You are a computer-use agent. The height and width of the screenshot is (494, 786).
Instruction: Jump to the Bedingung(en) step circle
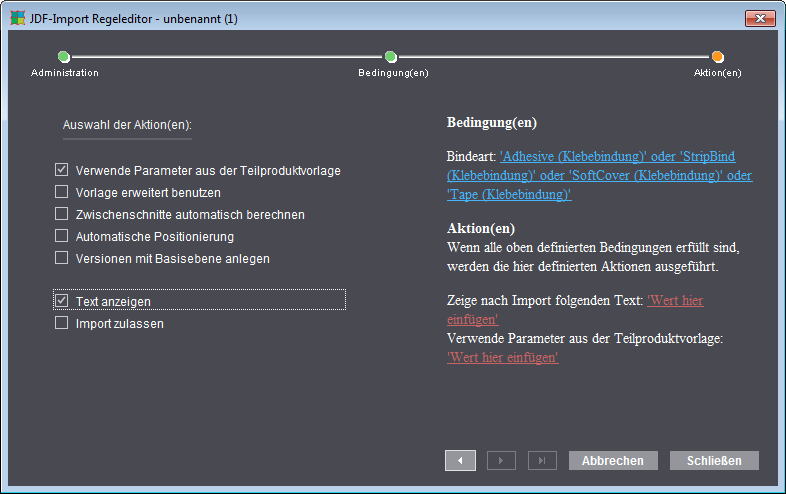[x=391, y=57]
